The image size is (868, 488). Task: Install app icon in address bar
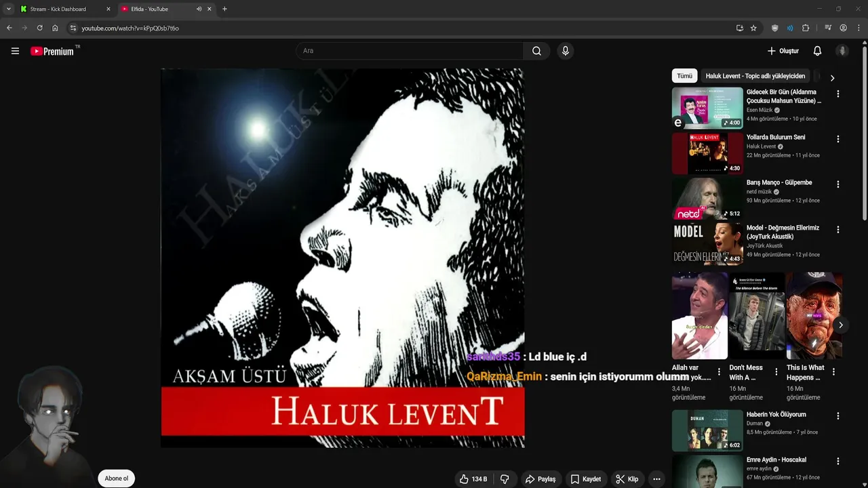740,28
